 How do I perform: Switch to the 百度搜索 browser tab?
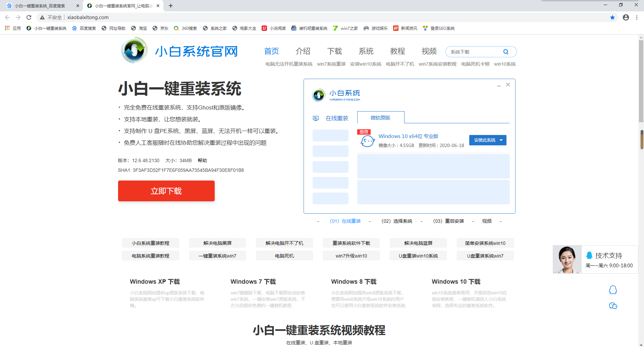pyautogui.click(x=40, y=6)
